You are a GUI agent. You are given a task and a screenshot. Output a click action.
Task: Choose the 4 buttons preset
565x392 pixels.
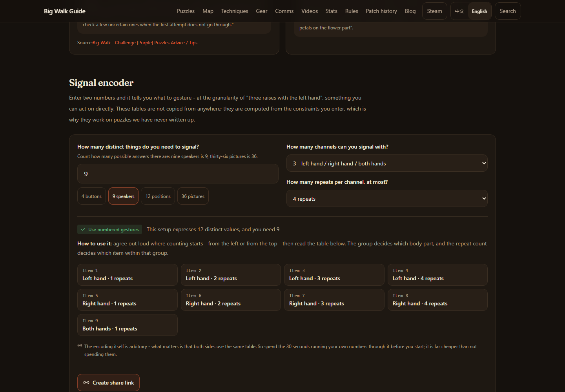pyautogui.click(x=91, y=196)
